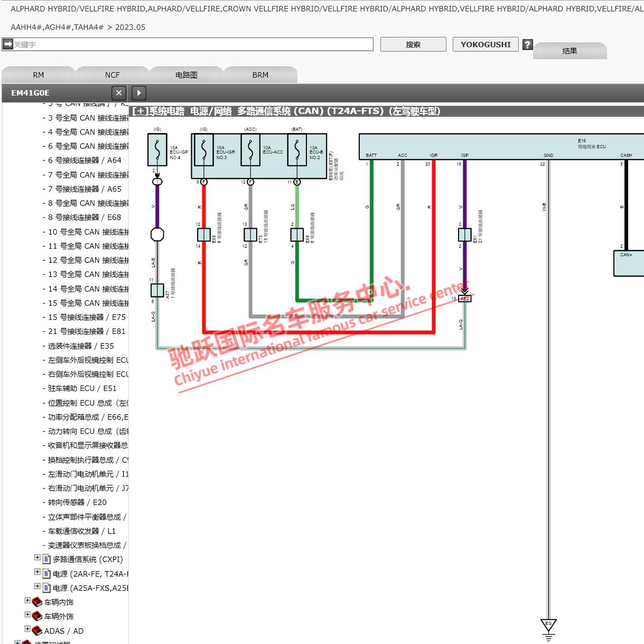Screen dimensions: 644x644
Task: Click the play arrow next to EM41G0E
Action: pos(138,93)
